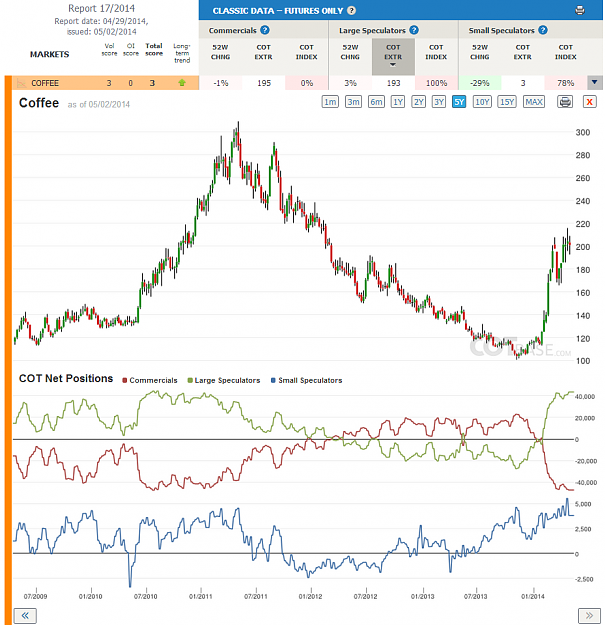Switch to the MAX time range
The height and width of the screenshot is (625, 605).
coord(534,102)
